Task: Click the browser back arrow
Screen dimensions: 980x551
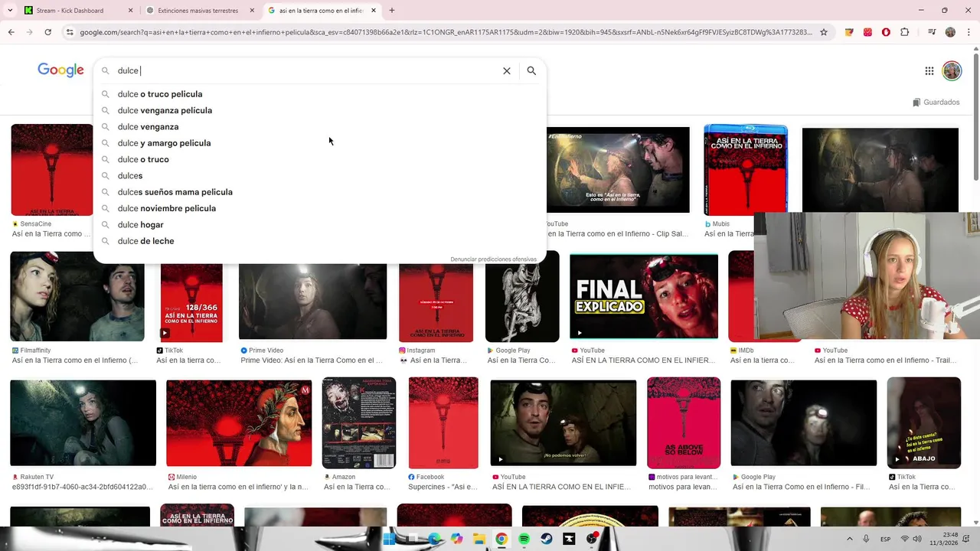Action: pyautogui.click(x=11, y=32)
